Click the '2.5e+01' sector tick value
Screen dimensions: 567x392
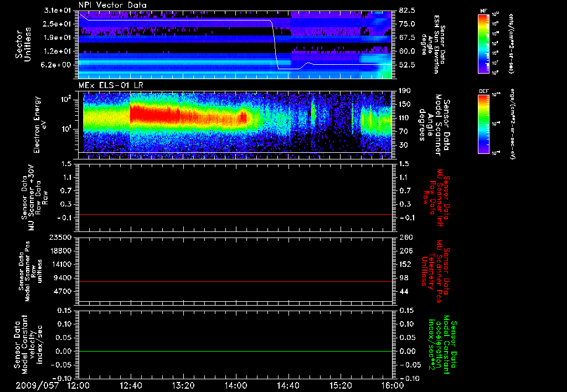[58, 24]
